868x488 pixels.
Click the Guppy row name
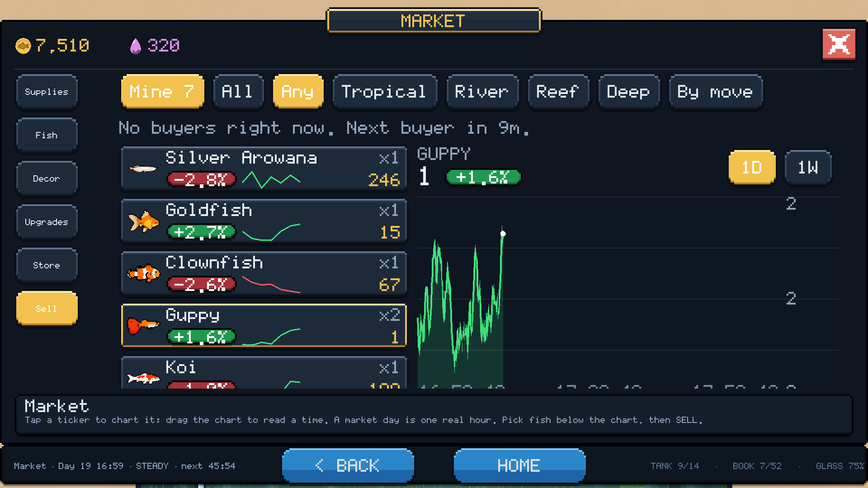tap(193, 315)
